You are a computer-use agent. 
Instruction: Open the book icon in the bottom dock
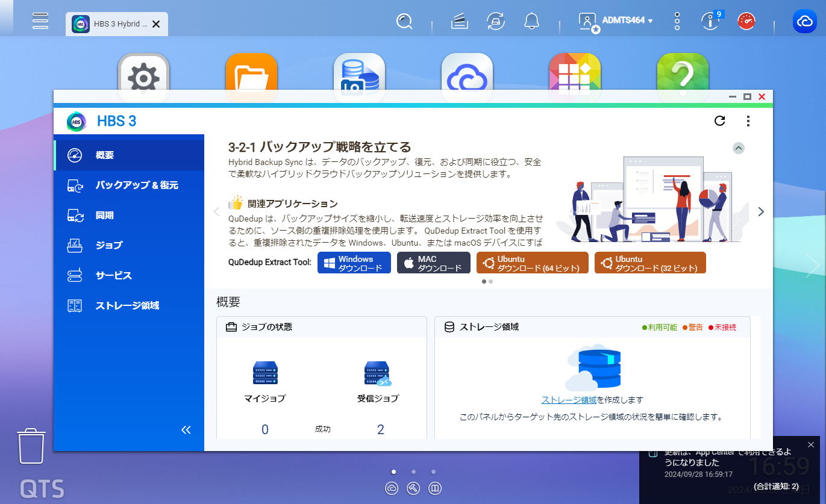coord(435,488)
